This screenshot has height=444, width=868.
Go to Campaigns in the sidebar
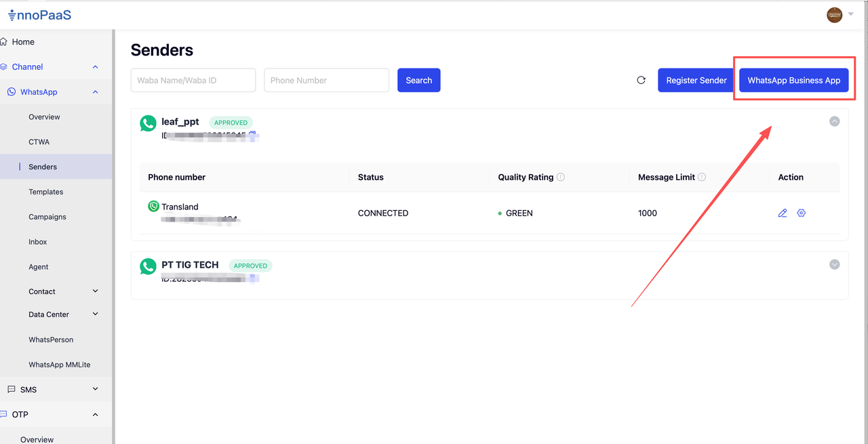[47, 217]
